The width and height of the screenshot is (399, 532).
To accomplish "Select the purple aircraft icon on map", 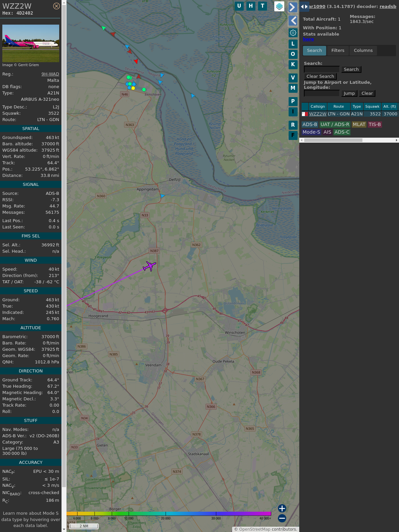I will click(x=149, y=266).
